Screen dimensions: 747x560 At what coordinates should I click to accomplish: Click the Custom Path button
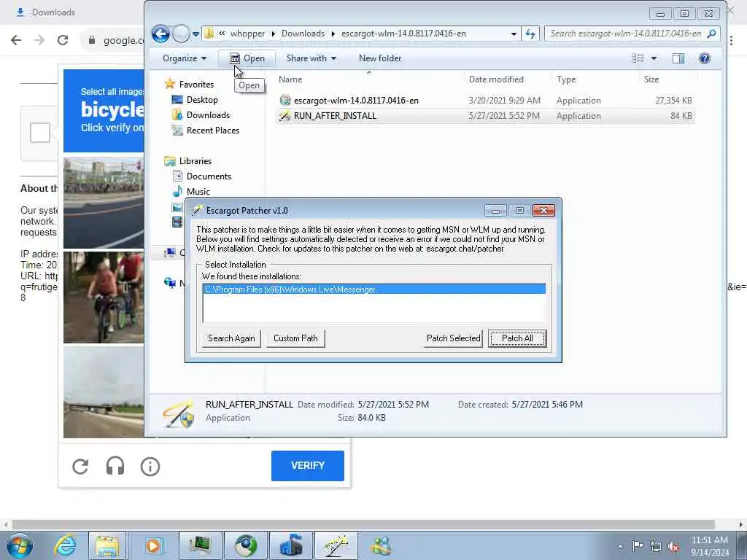click(x=295, y=338)
